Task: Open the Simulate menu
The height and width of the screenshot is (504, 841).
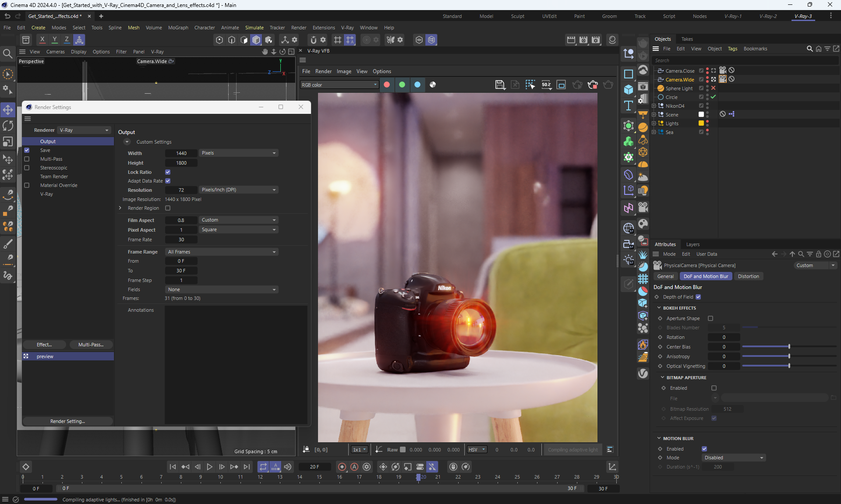Action: point(254,28)
